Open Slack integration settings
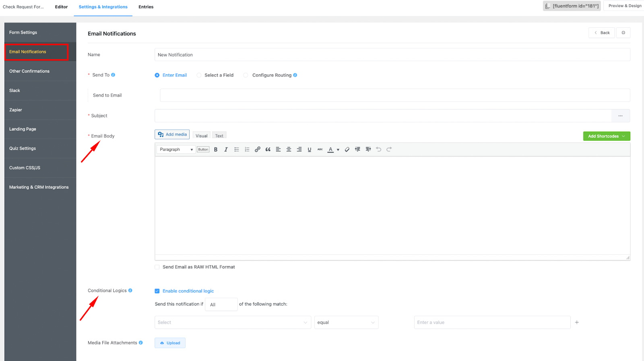 click(40, 91)
